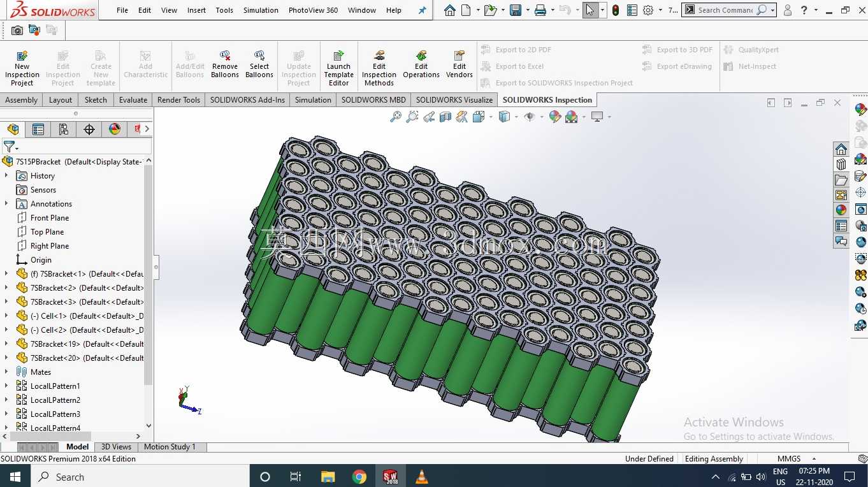Open the Help question mark button
This screenshot has width=868, height=487.
[x=804, y=10]
